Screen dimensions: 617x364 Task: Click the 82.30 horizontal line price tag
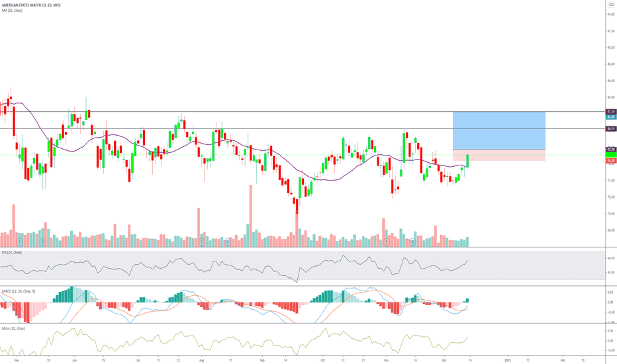pyautogui.click(x=610, y=112)
